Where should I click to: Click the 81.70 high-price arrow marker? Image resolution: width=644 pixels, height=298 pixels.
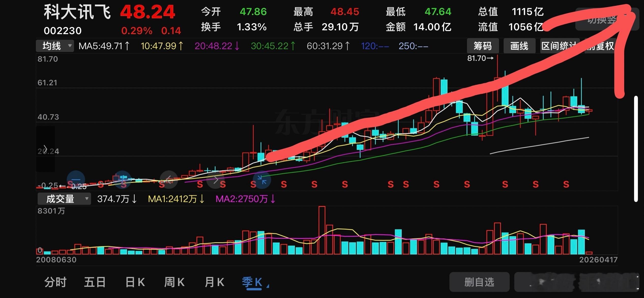point(480,58)
